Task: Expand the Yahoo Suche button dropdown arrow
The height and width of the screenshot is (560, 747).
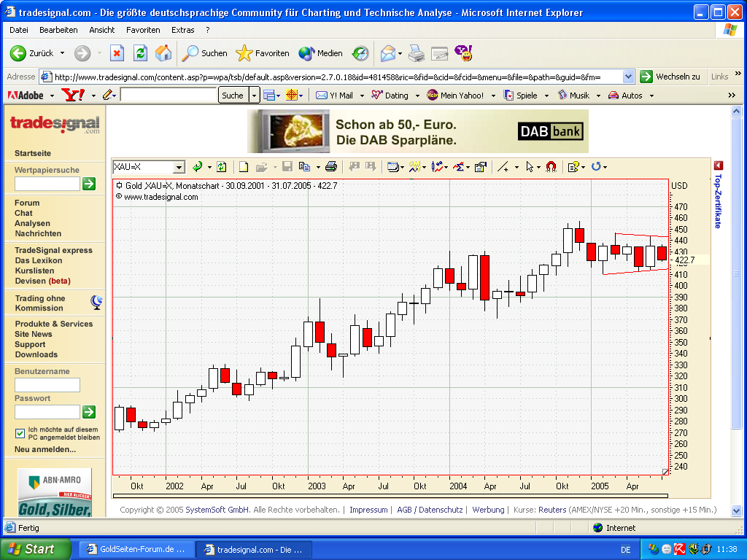Action: pos(254,96)
